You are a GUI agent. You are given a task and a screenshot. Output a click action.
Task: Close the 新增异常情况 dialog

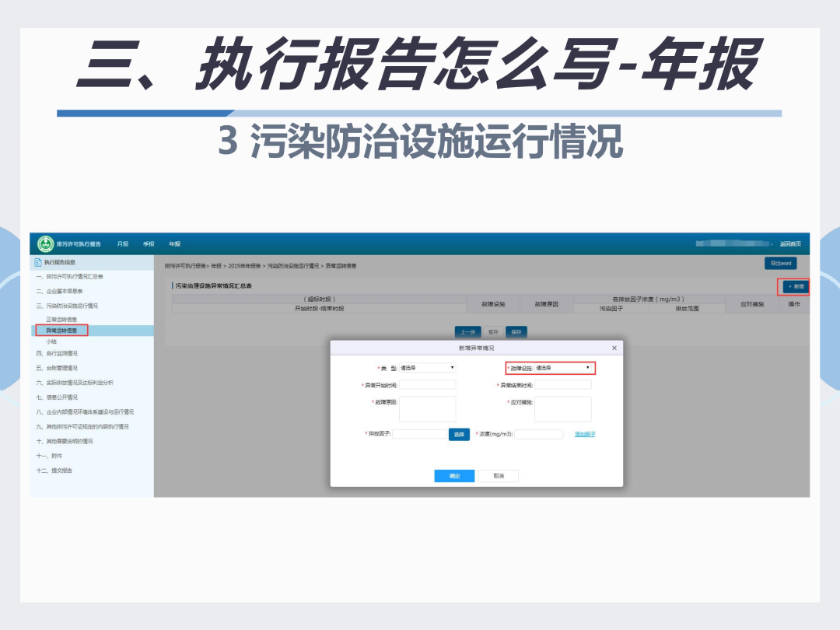point(614,348)
